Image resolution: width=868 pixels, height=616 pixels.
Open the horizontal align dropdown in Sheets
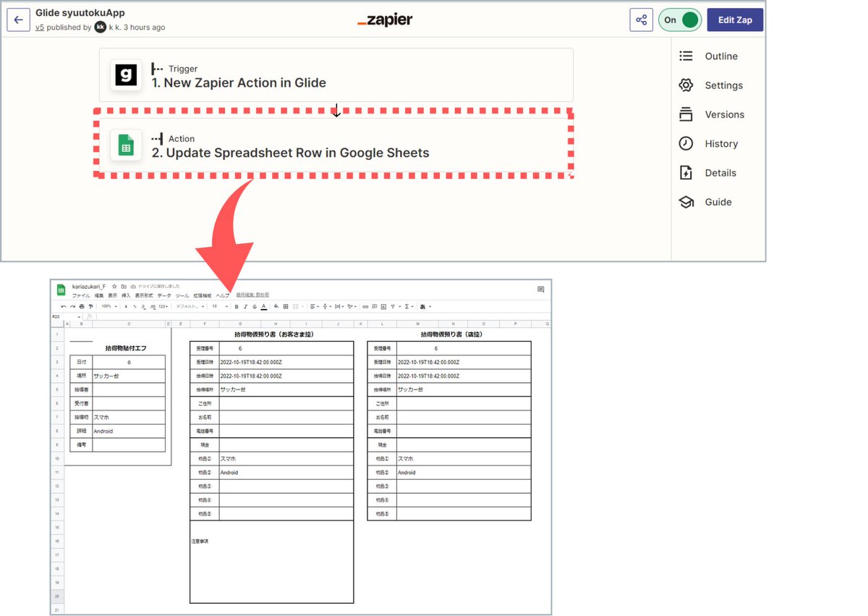[x=315, y=307]
